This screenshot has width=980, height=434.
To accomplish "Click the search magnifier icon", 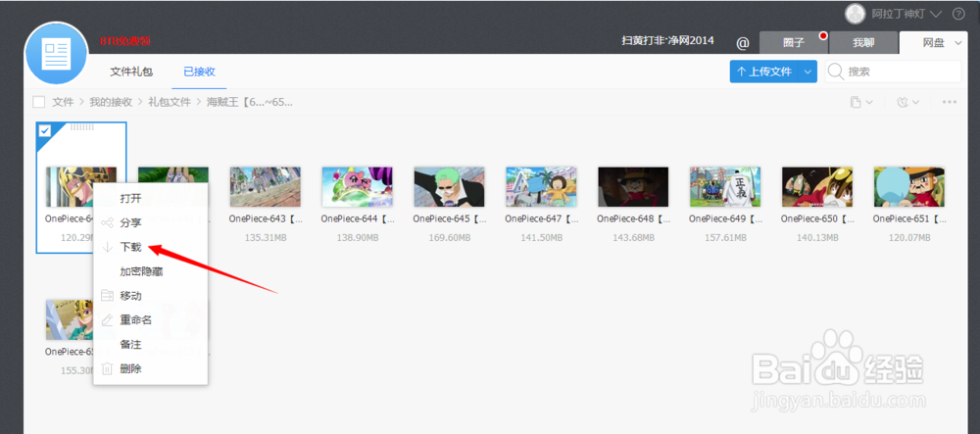I will [x=836, y=72].
